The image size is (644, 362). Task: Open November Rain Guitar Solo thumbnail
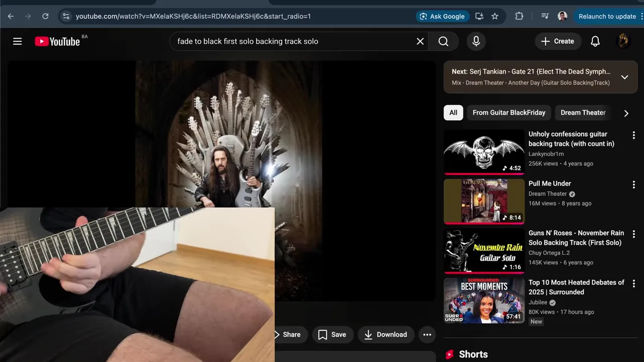coord(484,251)
